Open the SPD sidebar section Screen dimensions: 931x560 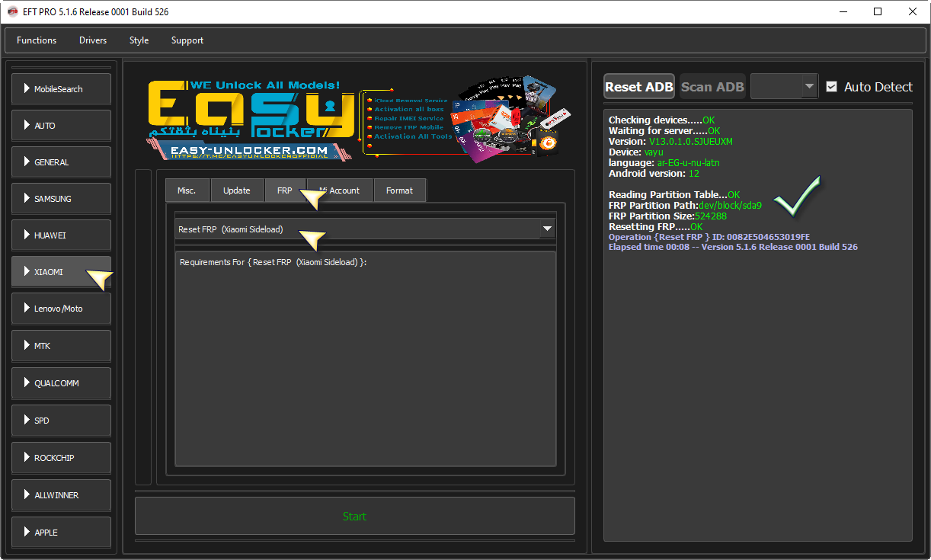tap(61, 421)
